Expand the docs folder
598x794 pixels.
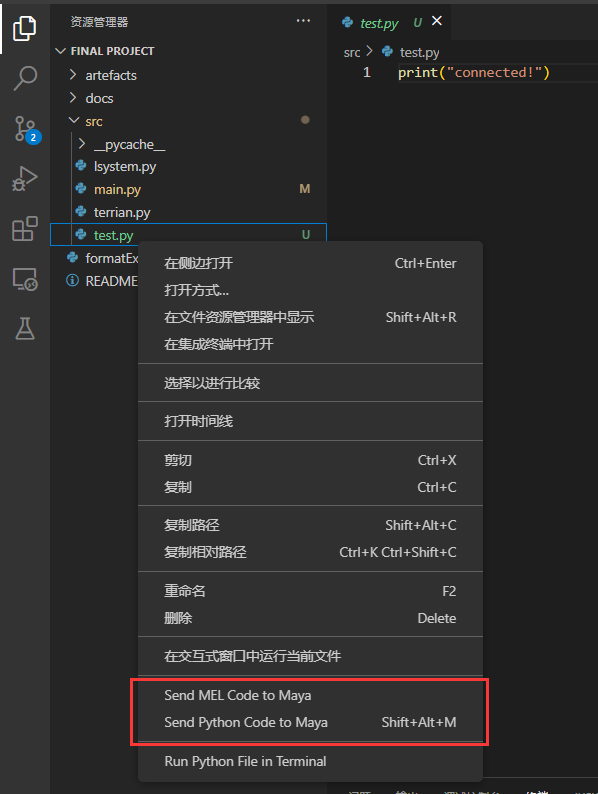coord(188,98)
